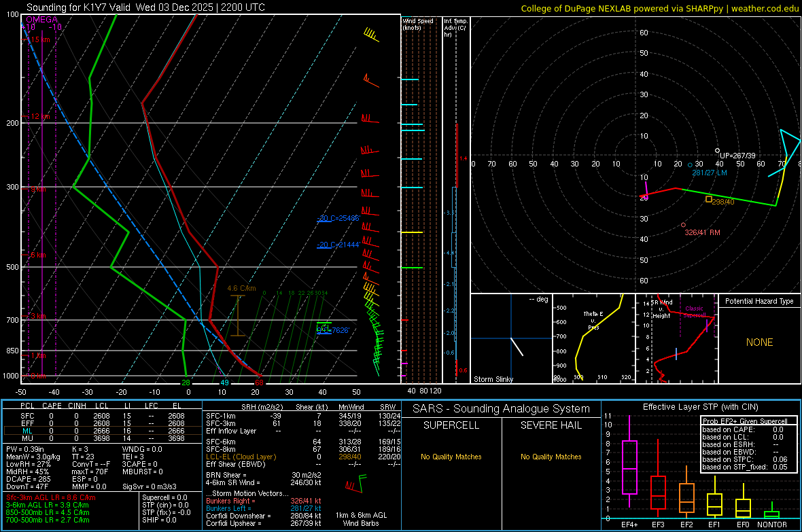
Task: Click the maxT = 70F value
Action: point(90,472)
